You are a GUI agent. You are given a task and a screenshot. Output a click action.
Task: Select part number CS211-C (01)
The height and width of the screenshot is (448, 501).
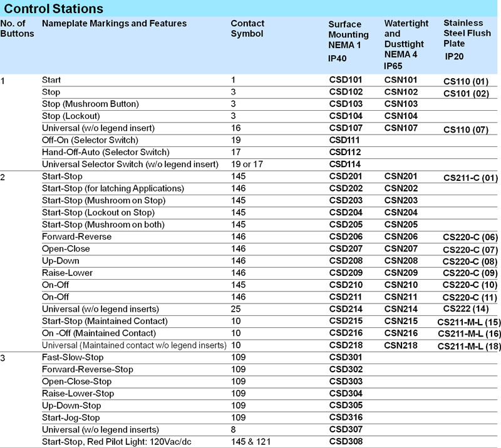tap(470, 178)
